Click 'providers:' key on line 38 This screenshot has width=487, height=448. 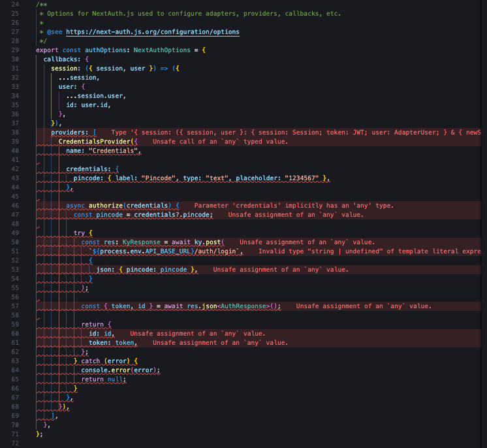click(70, 133)
